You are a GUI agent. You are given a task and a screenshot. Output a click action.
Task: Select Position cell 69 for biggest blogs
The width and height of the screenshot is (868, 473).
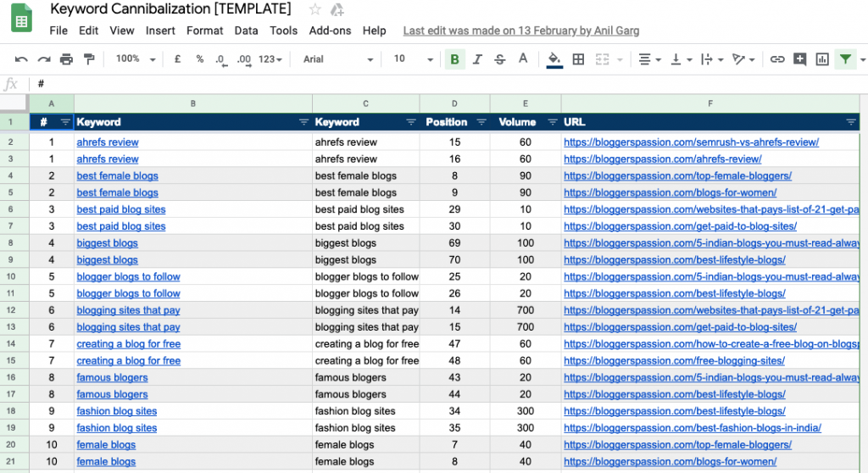coord(454,243)
